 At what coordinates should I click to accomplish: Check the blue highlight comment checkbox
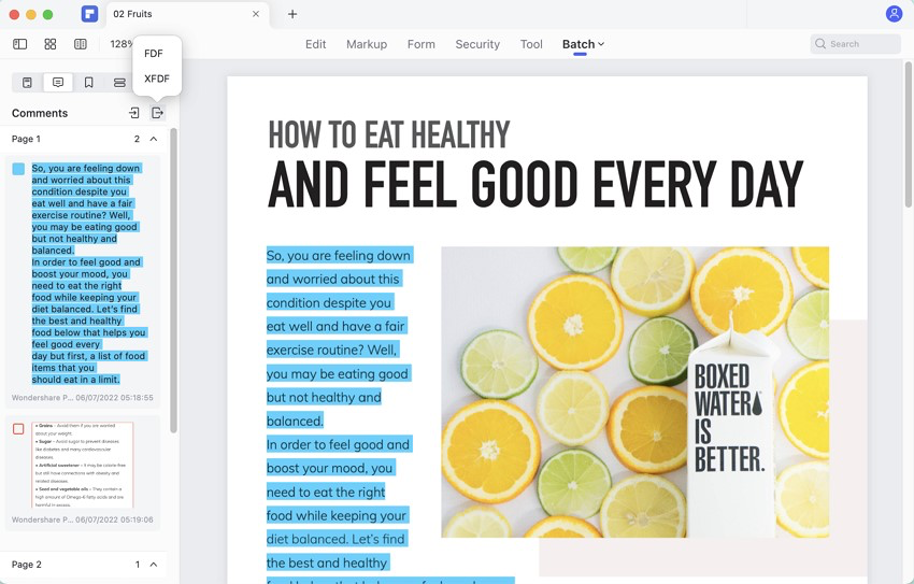(18, 169)
